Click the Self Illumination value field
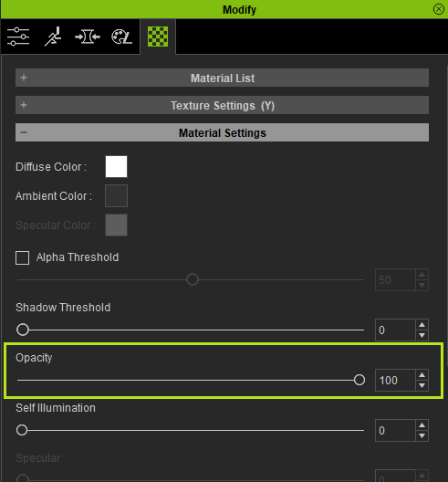Viewport: 448px width, 482px height. 395,430
